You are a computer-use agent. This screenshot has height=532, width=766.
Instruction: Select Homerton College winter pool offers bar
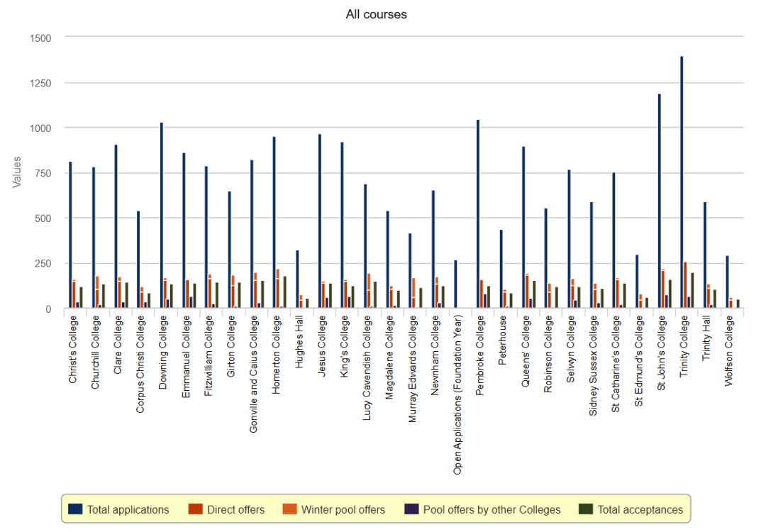point(277,274)
